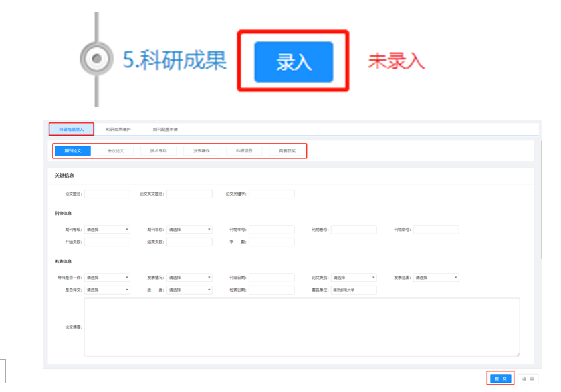
Task: Open the 论文类别 dropdown
Action: (354, 278)
